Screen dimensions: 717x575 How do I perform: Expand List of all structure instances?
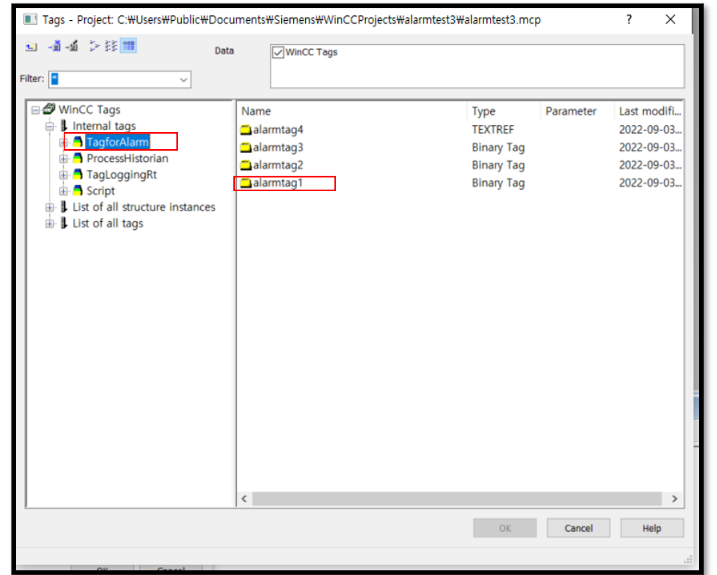click(x=49, y=207)
